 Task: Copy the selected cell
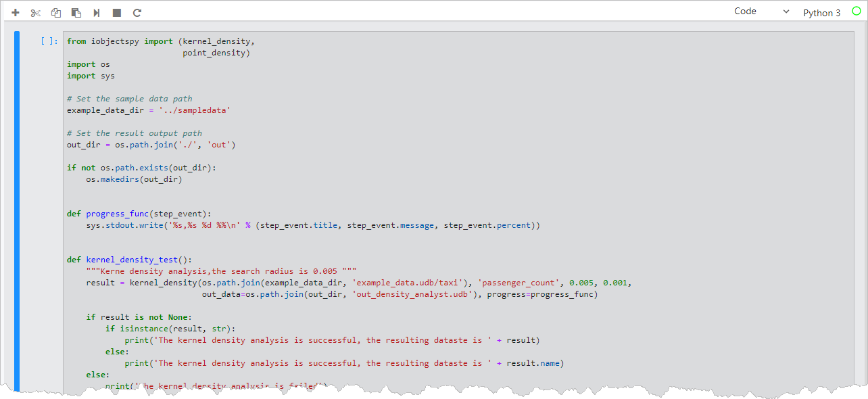(x=56, y=13)
